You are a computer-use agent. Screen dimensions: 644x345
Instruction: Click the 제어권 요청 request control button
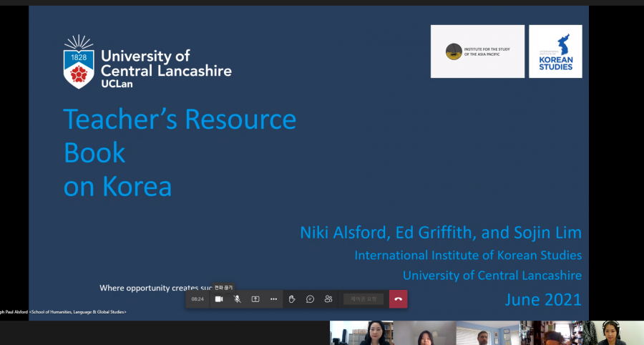pos(364,299)
